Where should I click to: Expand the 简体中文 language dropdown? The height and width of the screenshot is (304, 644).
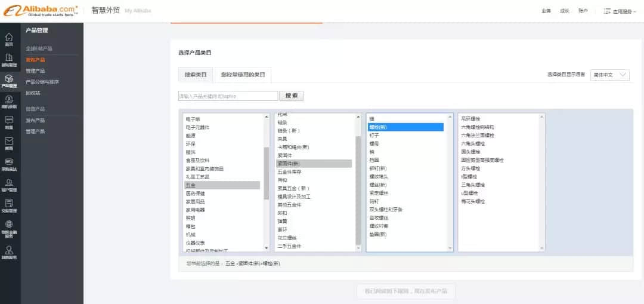609,75
